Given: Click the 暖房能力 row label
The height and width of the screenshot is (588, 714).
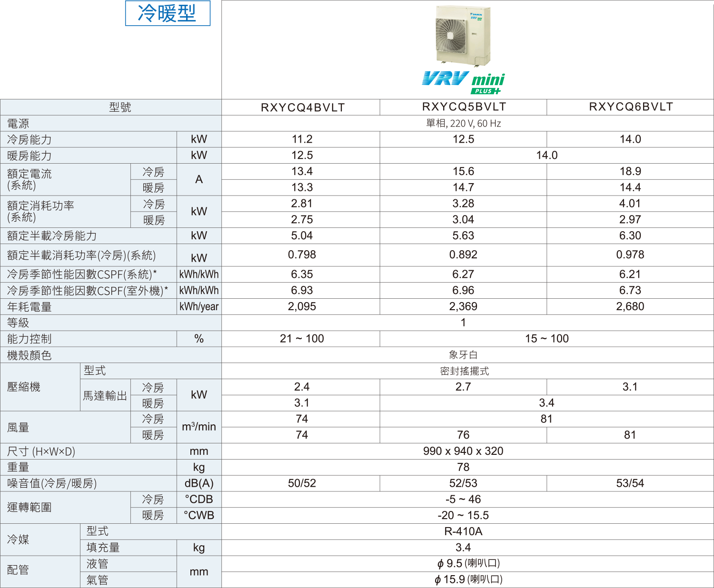Looking at the screenshot, I should 30,156.
